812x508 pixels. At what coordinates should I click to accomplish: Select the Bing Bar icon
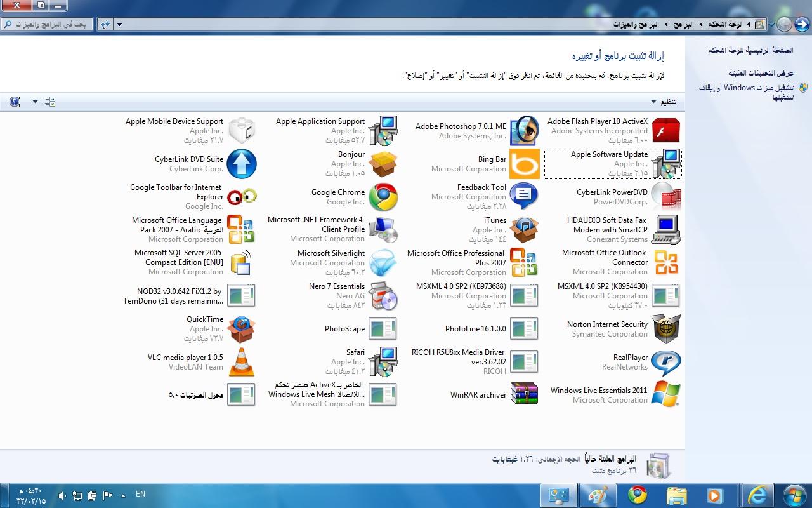[x=524, y=164]
